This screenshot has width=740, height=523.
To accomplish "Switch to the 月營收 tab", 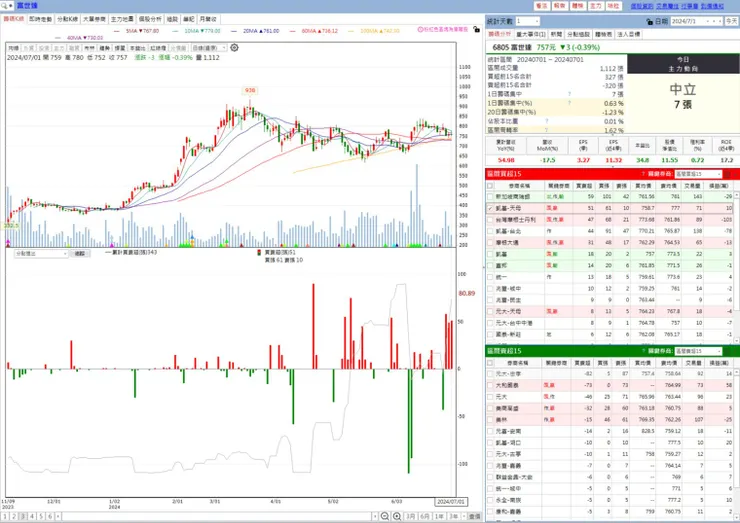I will tap(208, 19).
